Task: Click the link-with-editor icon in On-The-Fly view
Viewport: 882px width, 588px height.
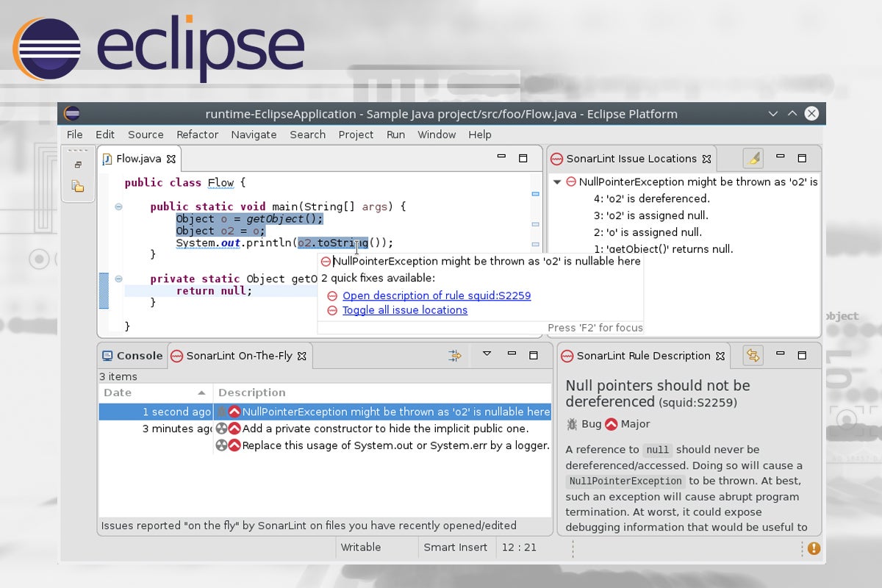Action: (455, 356)
